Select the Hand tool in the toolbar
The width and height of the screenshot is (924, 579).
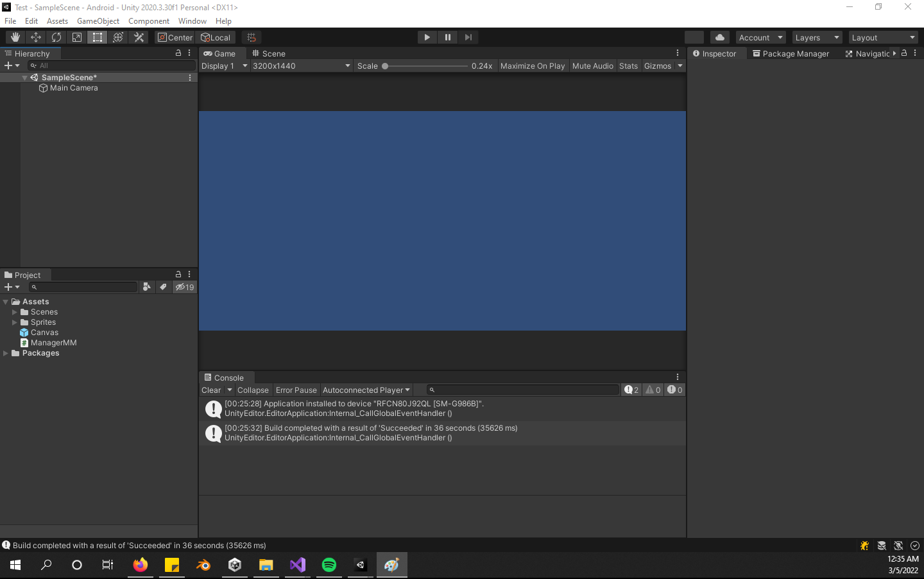14,37
